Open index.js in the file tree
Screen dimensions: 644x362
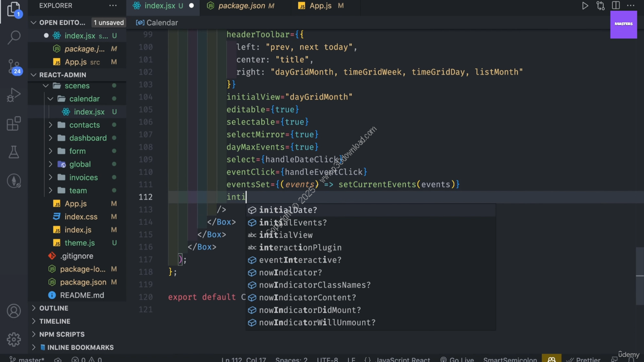coord(76,230)
